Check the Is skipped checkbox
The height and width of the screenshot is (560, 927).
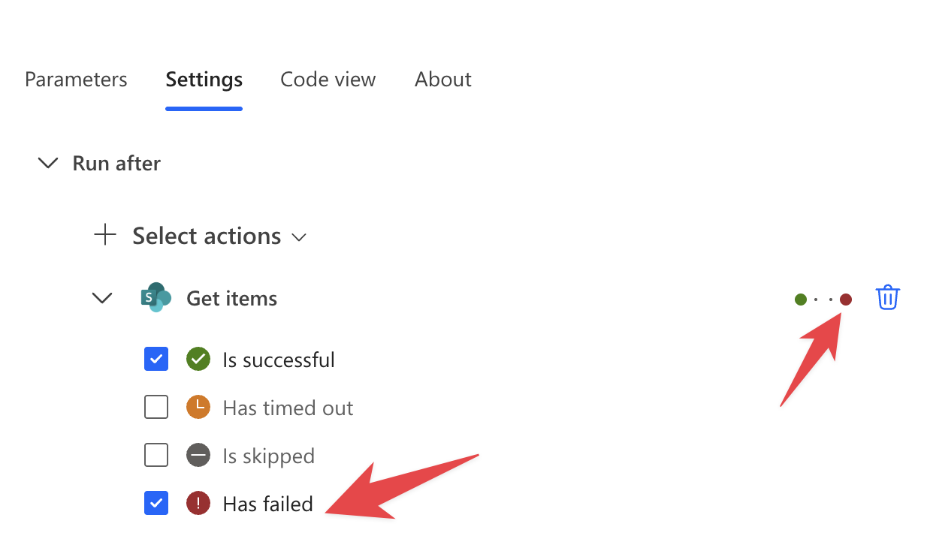156,456
